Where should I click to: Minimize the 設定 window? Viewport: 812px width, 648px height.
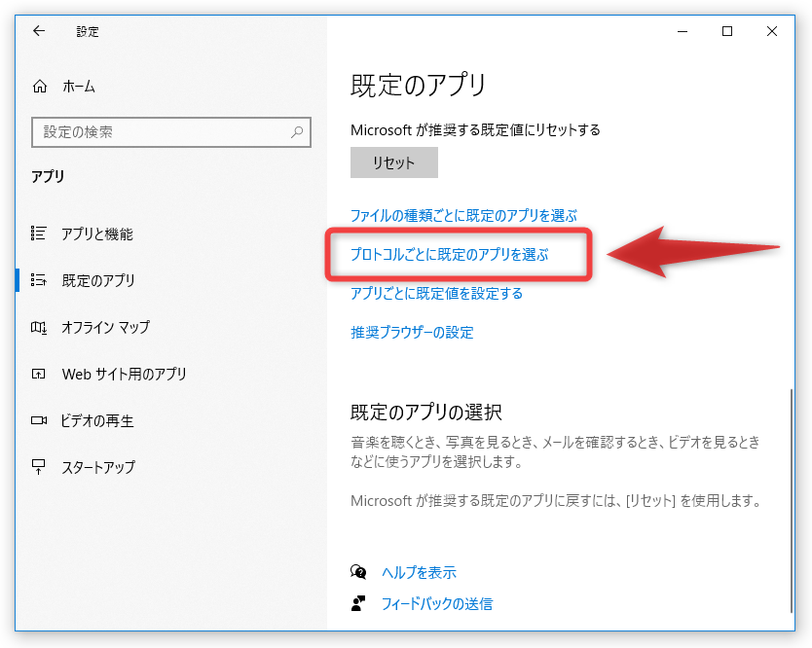(x=683, y=31)
